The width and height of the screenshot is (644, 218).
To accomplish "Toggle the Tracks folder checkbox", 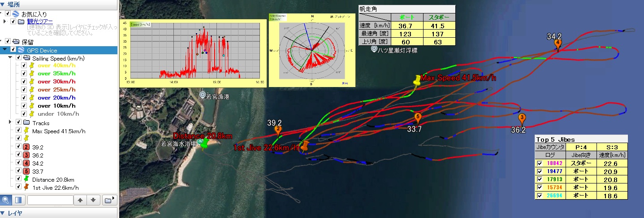I will (x=18, y=123).
